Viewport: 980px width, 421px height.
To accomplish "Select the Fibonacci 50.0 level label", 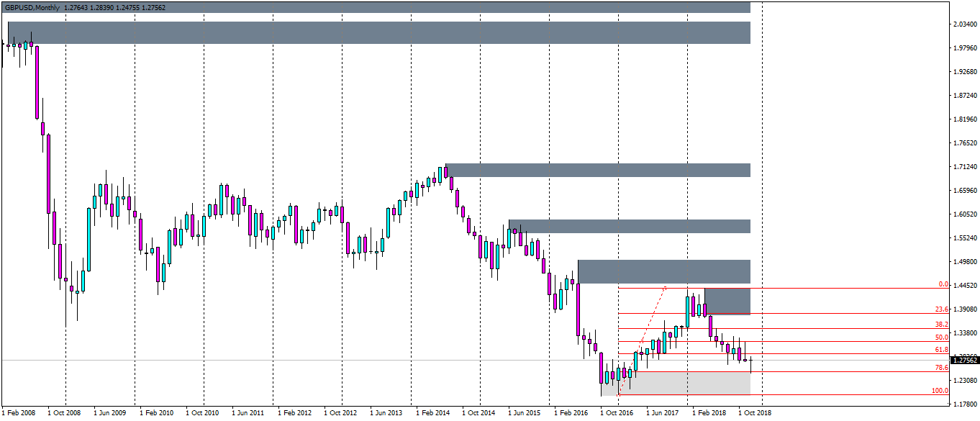I will [942, 338].
